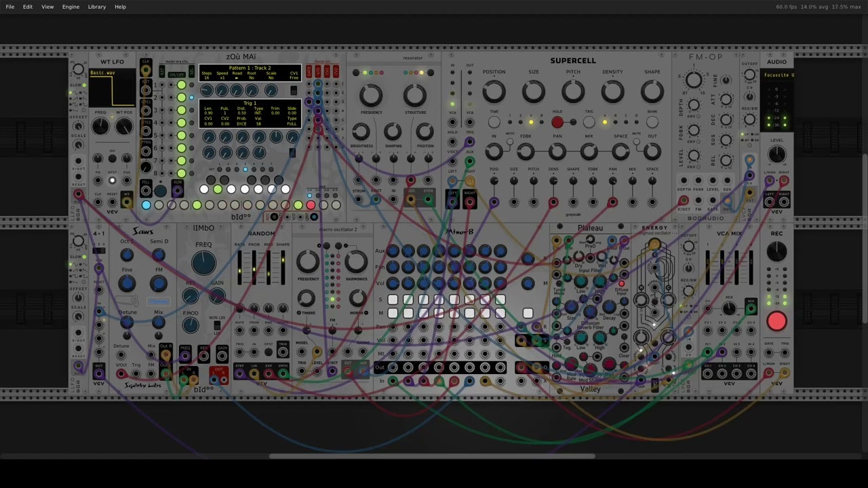Click the macro oscillator 2 HARMONICS knob
Viewport: 868px width, 488px height.
(x=356, y=262)
